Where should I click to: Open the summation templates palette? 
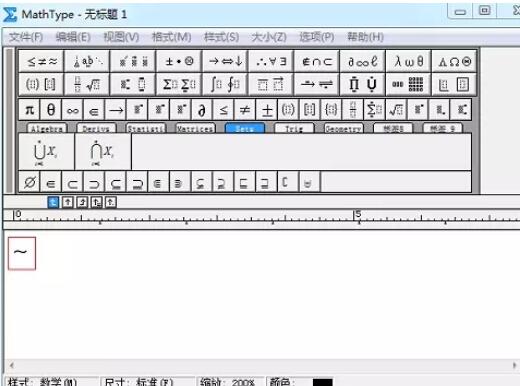click(x=179, y=84)
